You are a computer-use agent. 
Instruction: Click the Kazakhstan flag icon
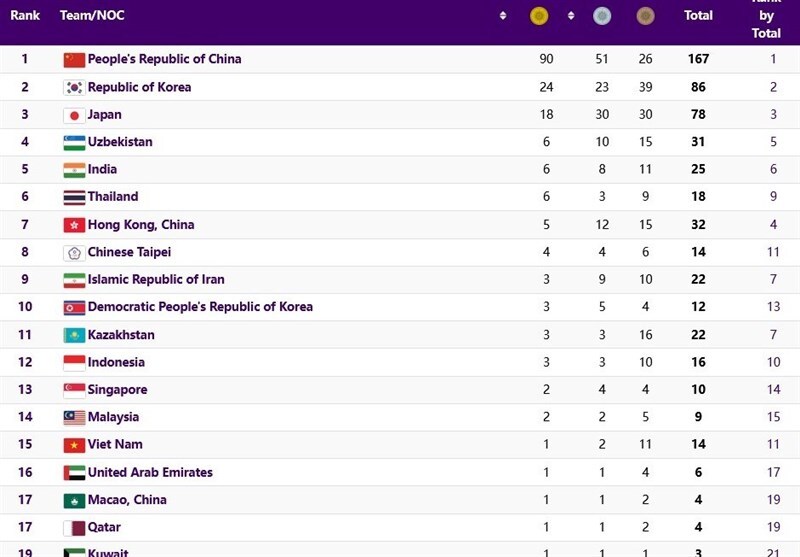point(74,335)
